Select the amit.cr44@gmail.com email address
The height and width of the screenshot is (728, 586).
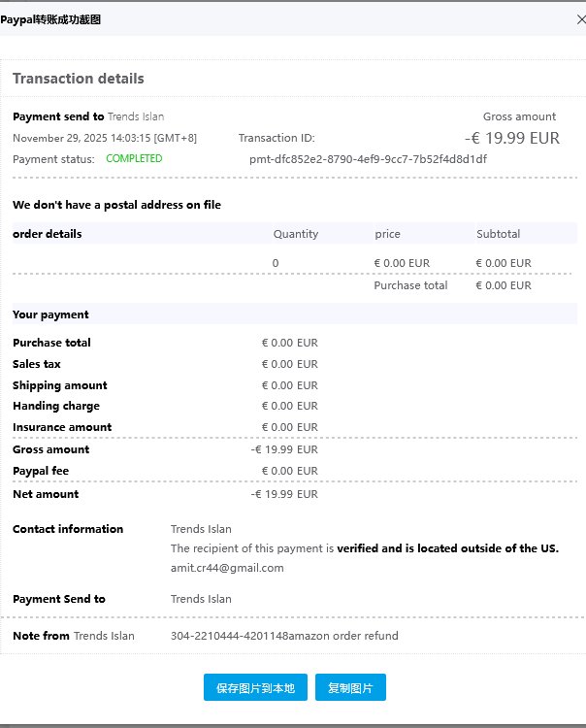227,568
